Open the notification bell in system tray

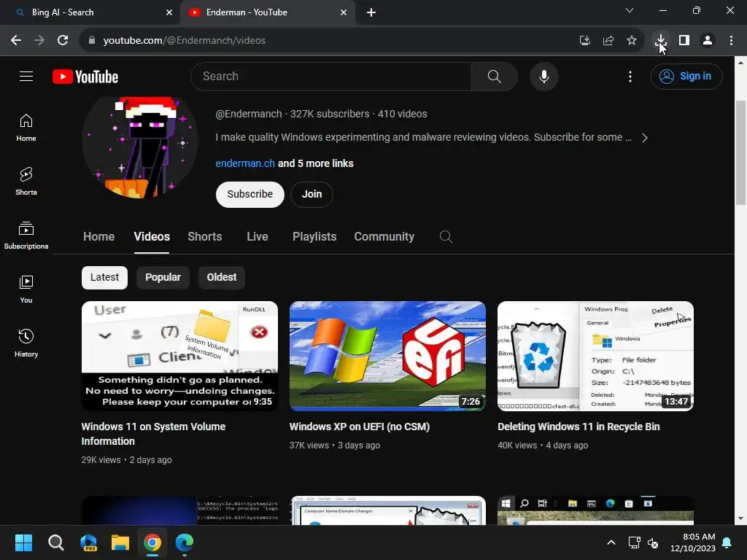727,542
